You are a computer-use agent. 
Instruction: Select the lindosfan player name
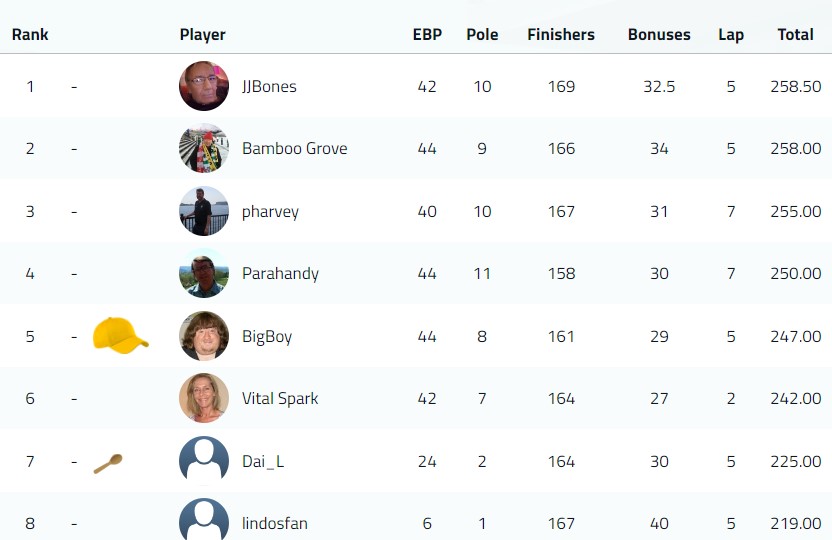click(275, 524)
